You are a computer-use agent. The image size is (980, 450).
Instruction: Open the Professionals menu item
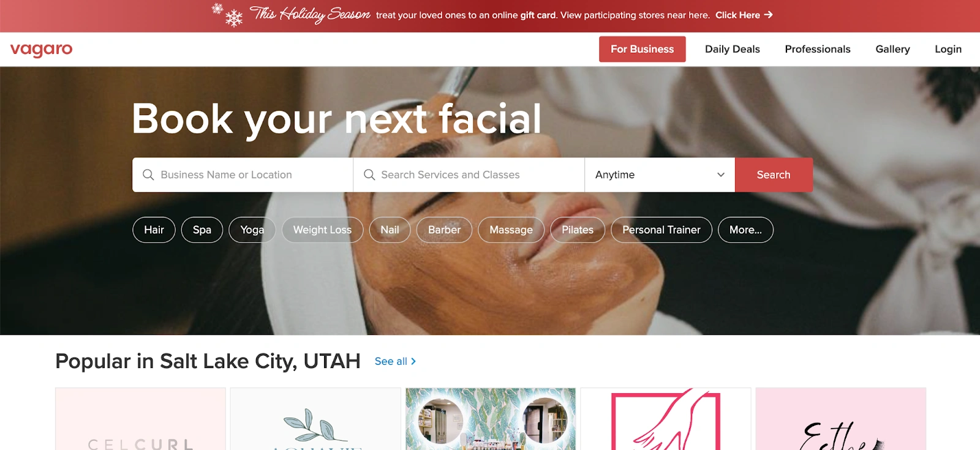point(818,50)
